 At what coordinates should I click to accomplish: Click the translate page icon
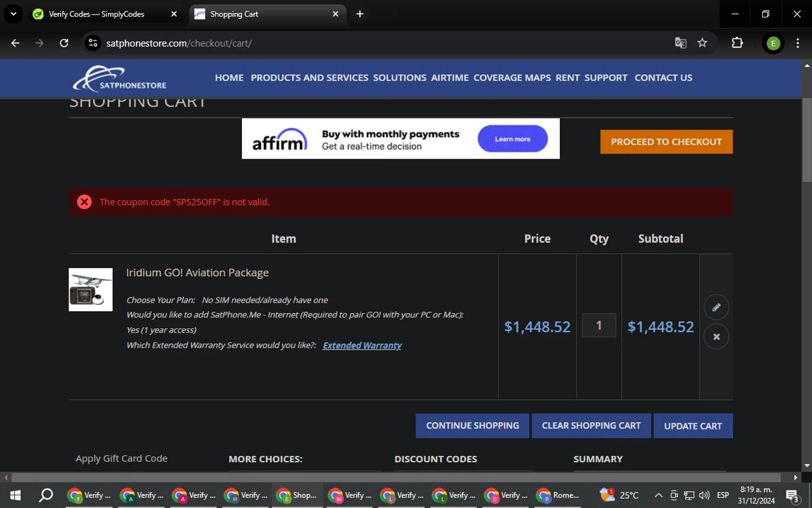coord(680,43)
